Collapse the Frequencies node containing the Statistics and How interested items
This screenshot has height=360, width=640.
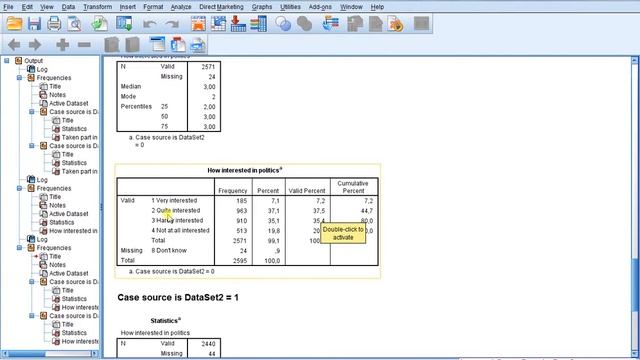19,188
